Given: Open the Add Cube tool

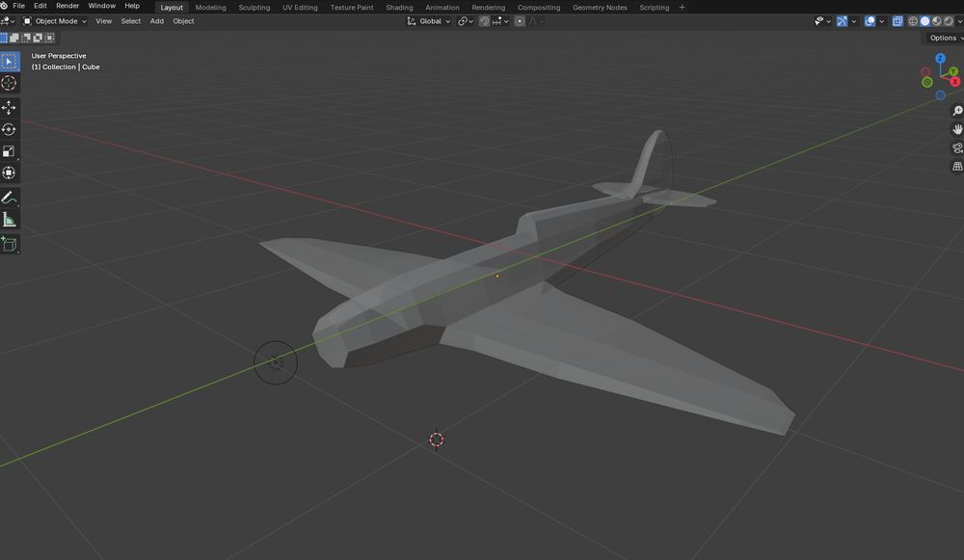Looking at the screenshot, I should (9, 243).
